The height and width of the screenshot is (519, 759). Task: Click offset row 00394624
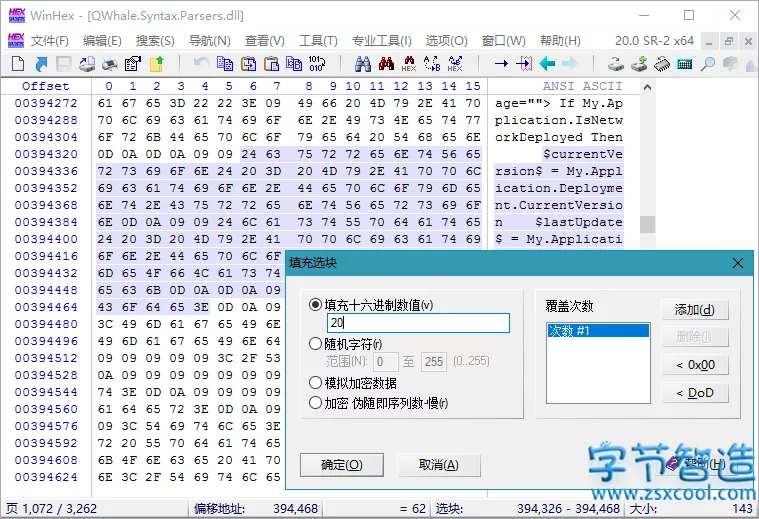tap(46, 477)
